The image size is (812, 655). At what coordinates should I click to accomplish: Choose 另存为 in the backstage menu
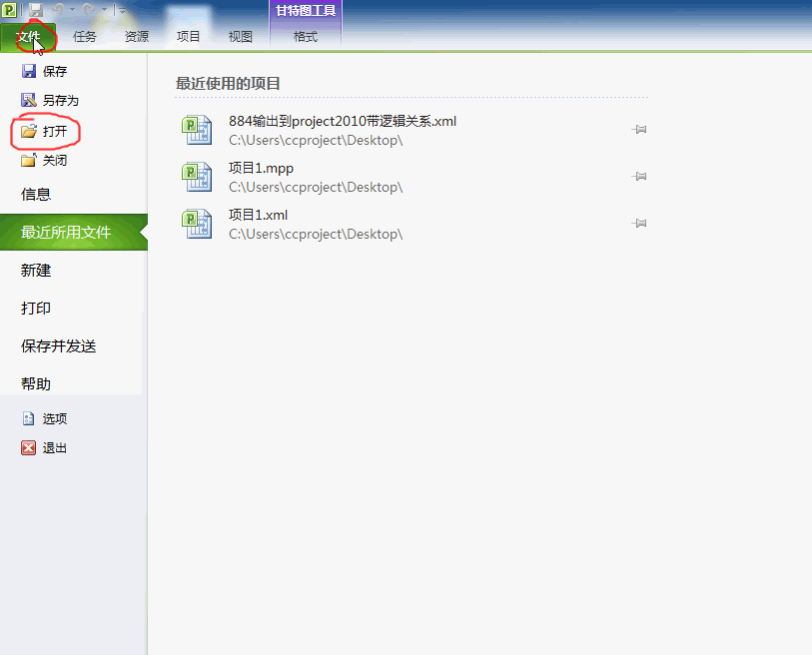tap(61, 100)
